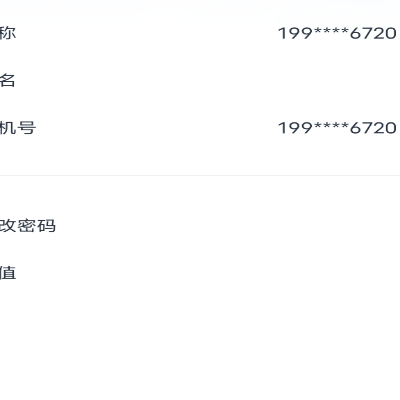The width and height of the screenshot is (400, 400).
Task: Click the 199 prefix of phone value
Action: pyautogui.click(x=296, y=128)
